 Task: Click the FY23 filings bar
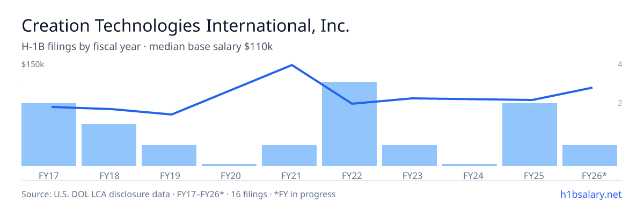click(409, 155)
